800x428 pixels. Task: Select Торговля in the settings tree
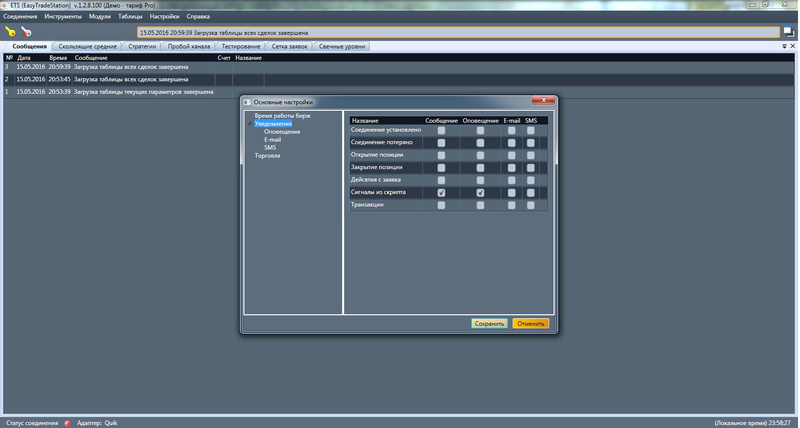tap(267, 156)
